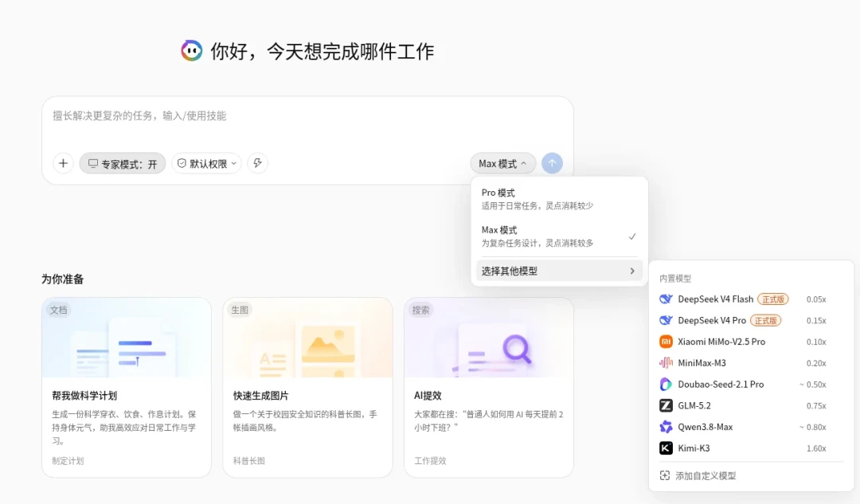The width and height of the screenshot is (860, 504).
Task: Click the 生图 card thumbnail image
Action: 307,338
